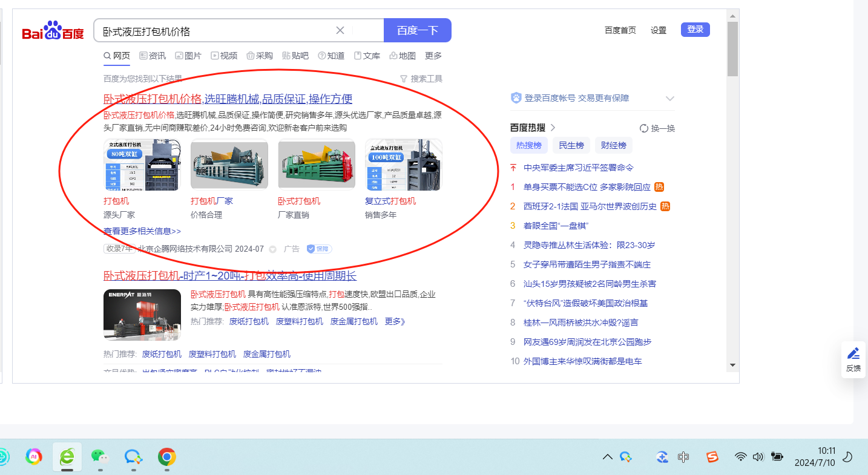The height and width of the screenshot is (475, 868).
Task: Click the blue 登录 button
Action: [x=695, y=30]
